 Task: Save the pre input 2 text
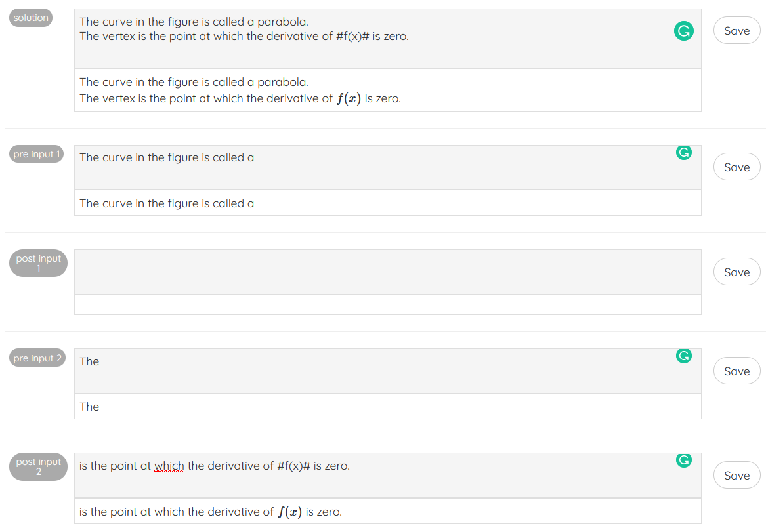[x=736, y=371]
